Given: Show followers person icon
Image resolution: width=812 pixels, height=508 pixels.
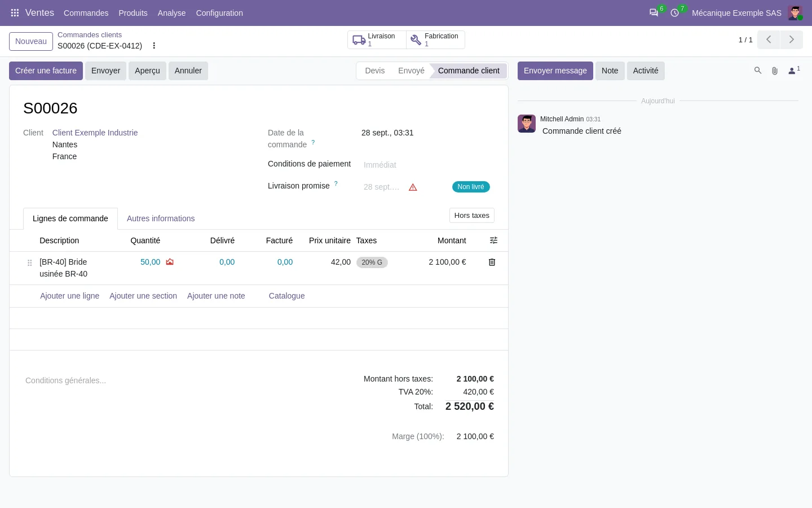Looking at the screenshot, I should [794, 71].
